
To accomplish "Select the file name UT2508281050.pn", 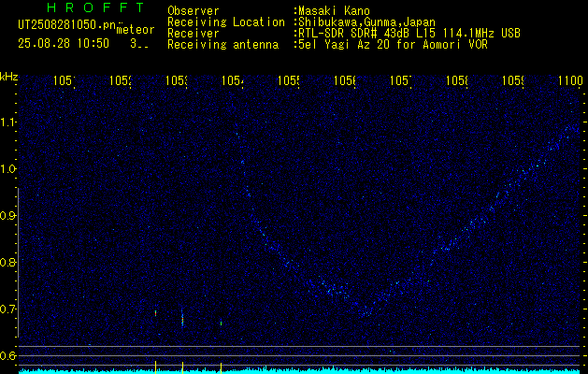I will pos(66,24).
